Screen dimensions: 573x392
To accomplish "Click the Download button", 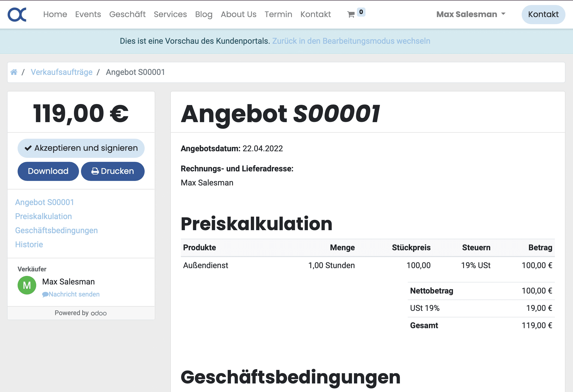I will tap(48, 170).
